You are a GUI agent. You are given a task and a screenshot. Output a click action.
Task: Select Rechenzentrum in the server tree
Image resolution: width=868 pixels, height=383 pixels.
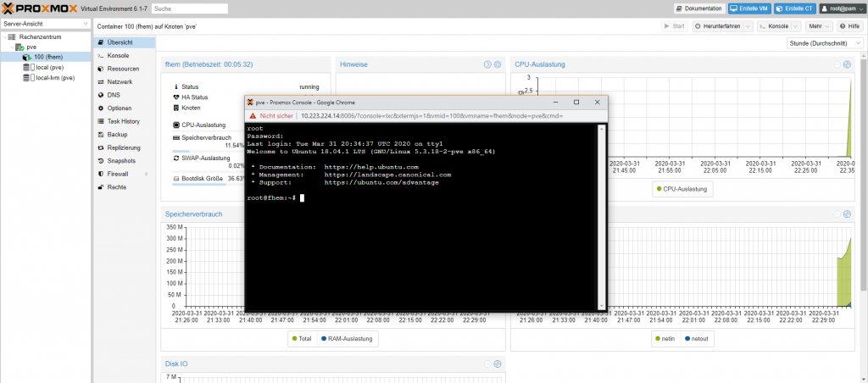click(40, 36)
